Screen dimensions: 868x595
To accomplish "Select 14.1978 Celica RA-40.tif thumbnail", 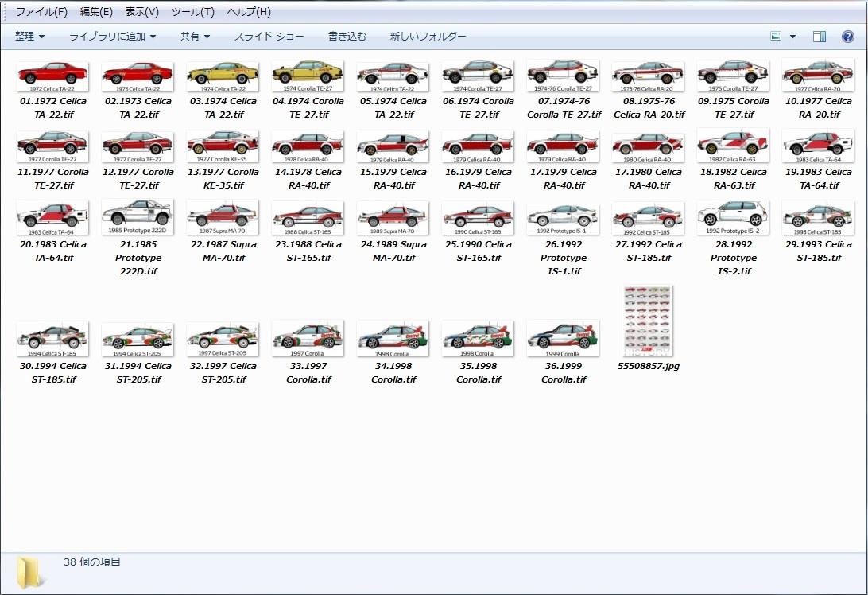I will [308, 147].
